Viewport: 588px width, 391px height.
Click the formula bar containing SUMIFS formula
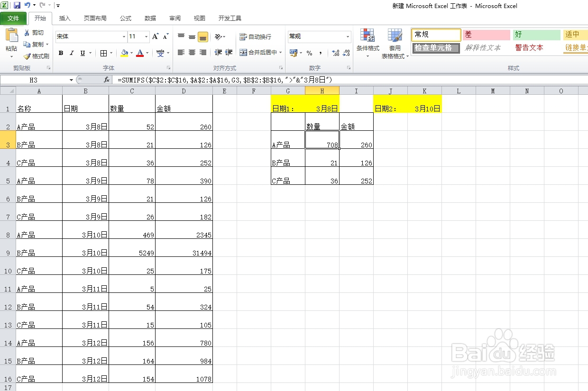click(x=351, y=80)
